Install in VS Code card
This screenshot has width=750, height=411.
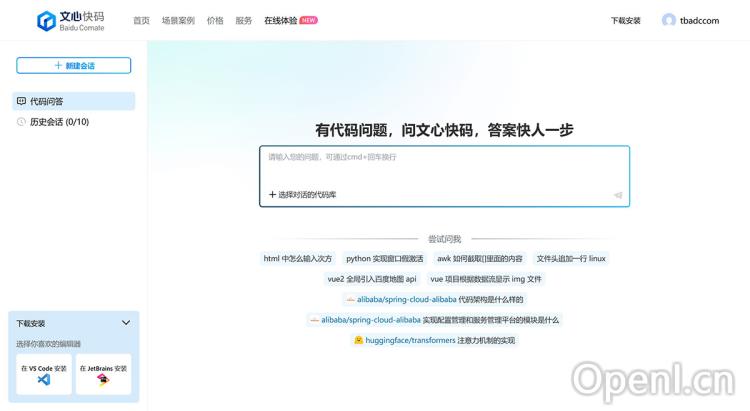tap(44, 374)
